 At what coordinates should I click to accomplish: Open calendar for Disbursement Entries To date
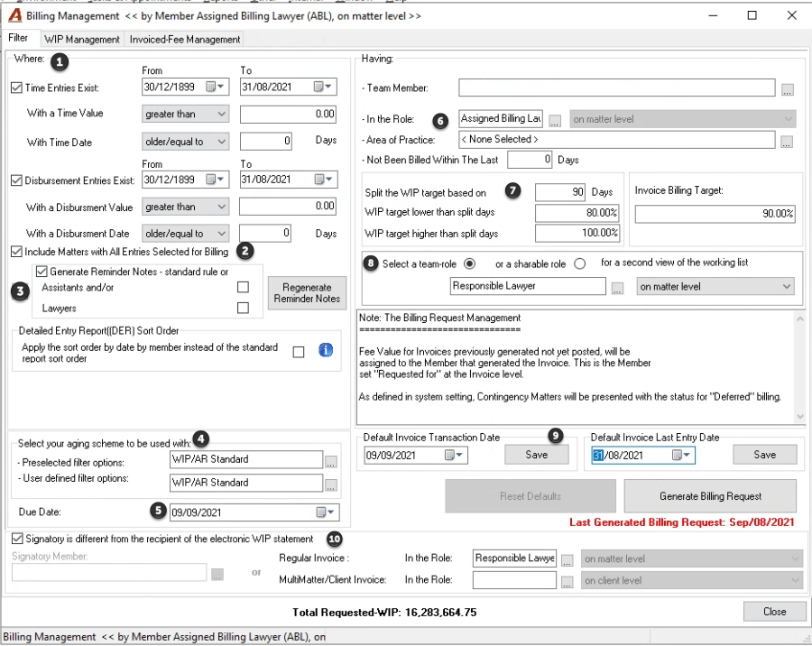(324, 180)
